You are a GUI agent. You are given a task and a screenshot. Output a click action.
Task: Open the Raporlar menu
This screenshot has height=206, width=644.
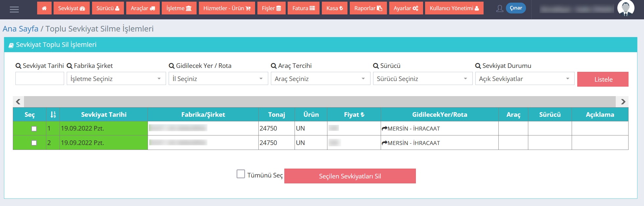pyautogui.click(x=368, y=8)
